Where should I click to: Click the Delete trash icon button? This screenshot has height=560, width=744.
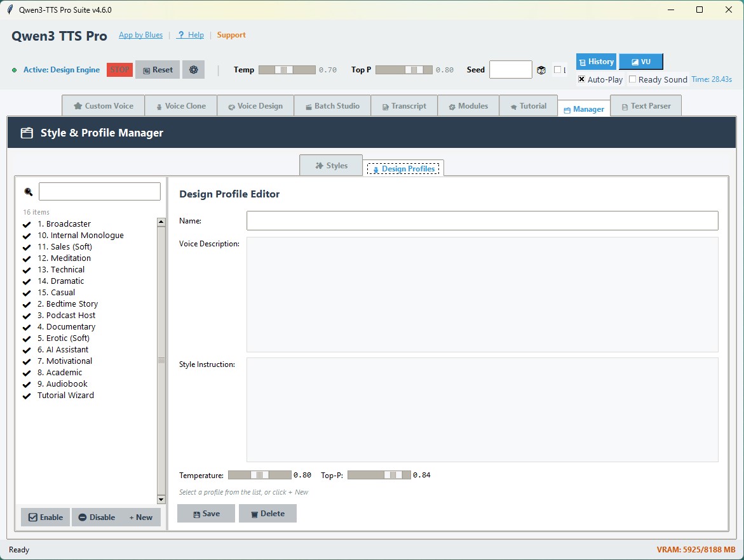click(x=267, y=513)
